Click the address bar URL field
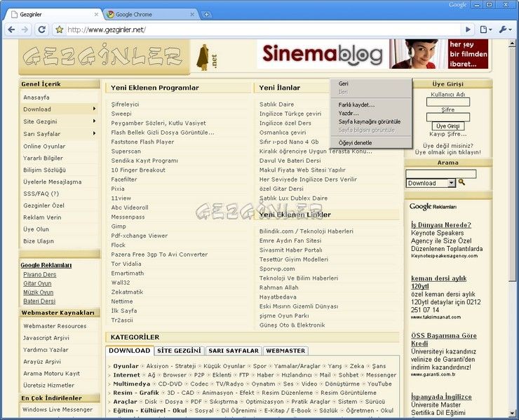519x420 pixels. coord(262,29)
